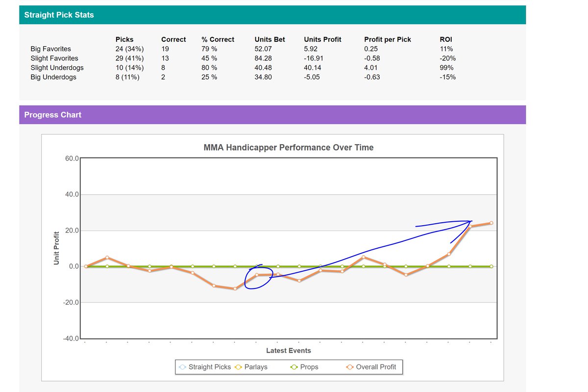Click the last Overall Profit data point

coord(491,223)
